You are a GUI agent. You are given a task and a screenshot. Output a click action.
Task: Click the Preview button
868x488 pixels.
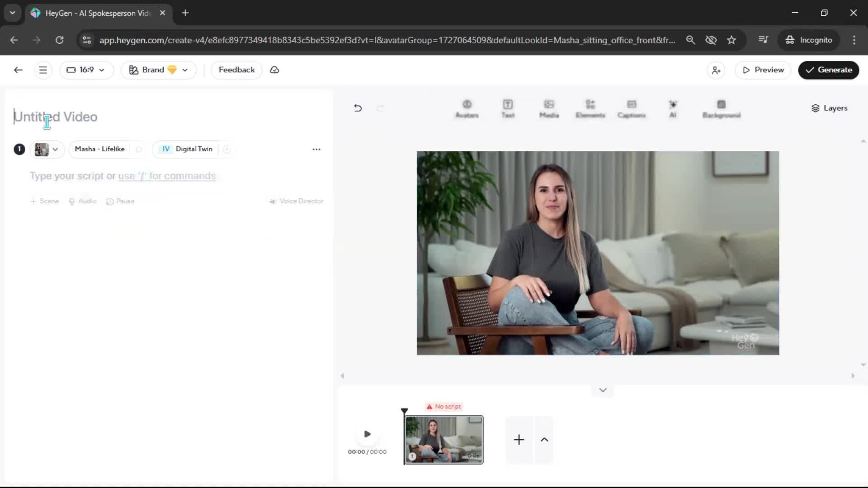click(763, 70)
